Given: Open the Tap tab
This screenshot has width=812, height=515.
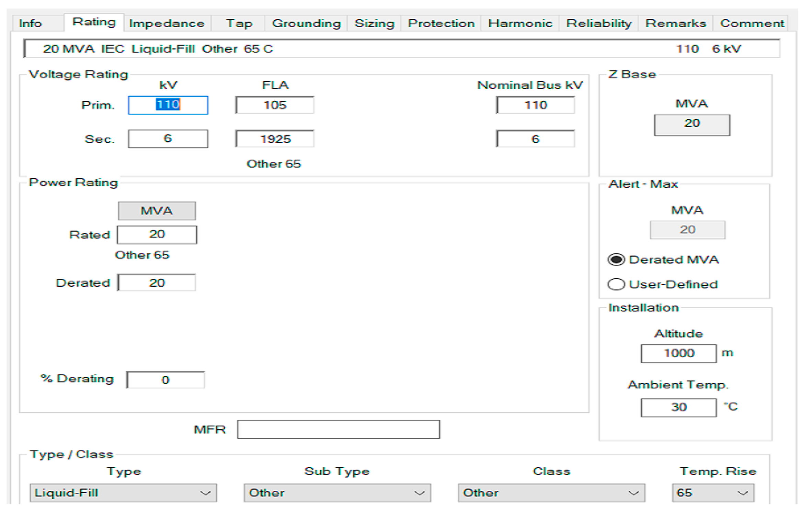Looking at the screenshot, I should point(239,23).
